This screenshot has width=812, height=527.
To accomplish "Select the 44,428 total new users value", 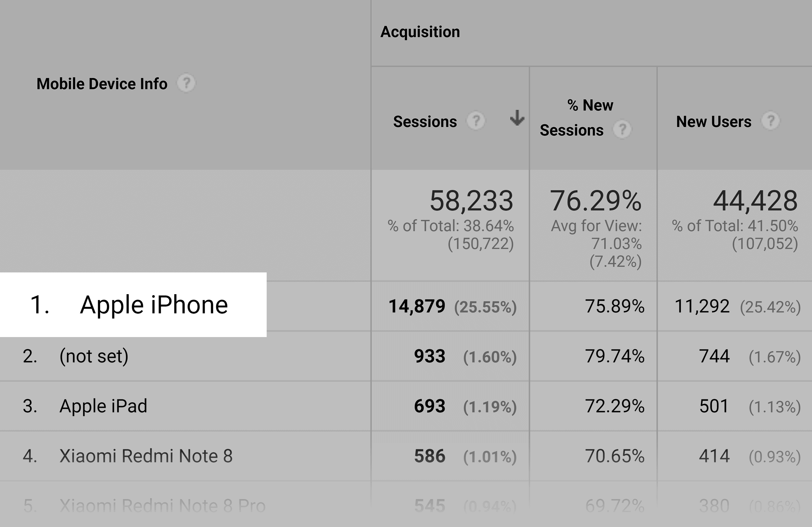I will (755, 201).
